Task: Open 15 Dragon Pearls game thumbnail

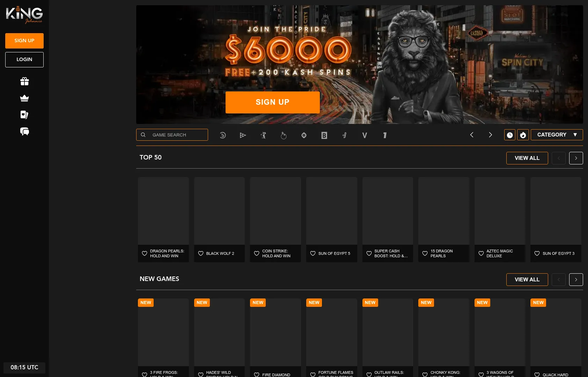Action: (x=444, y=211)
